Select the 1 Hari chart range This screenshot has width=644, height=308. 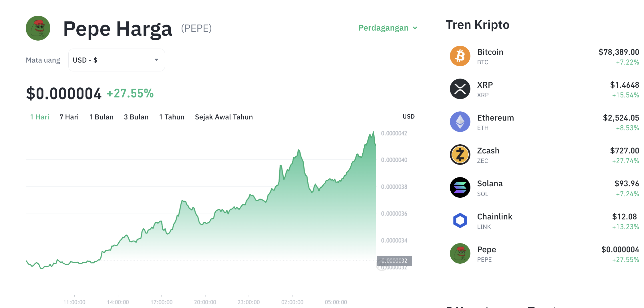click(39, 117)
